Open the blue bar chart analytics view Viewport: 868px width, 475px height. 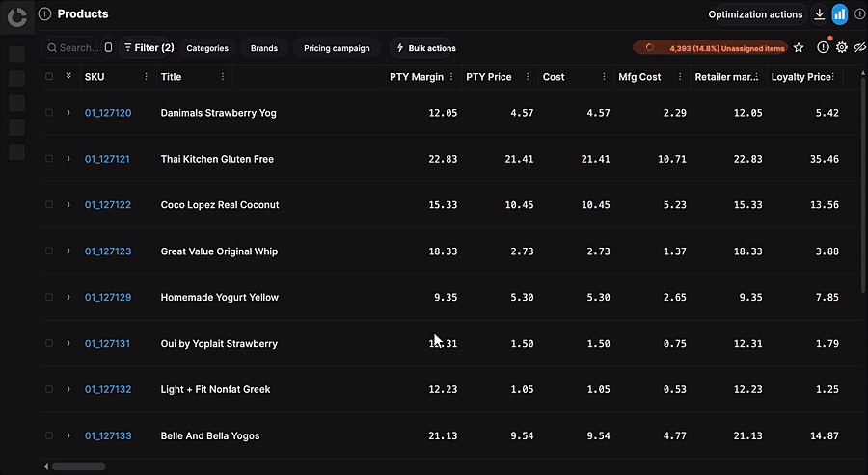click(840, 14)
